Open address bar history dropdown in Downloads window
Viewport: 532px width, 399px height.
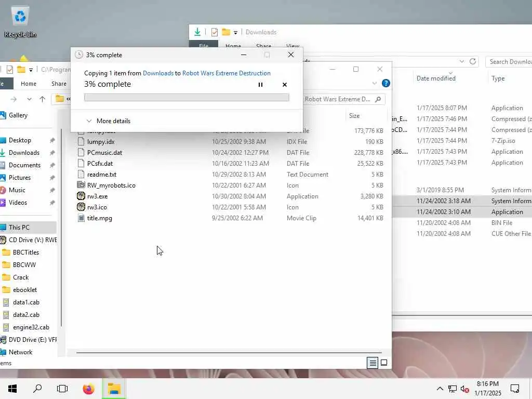[462, 61]
